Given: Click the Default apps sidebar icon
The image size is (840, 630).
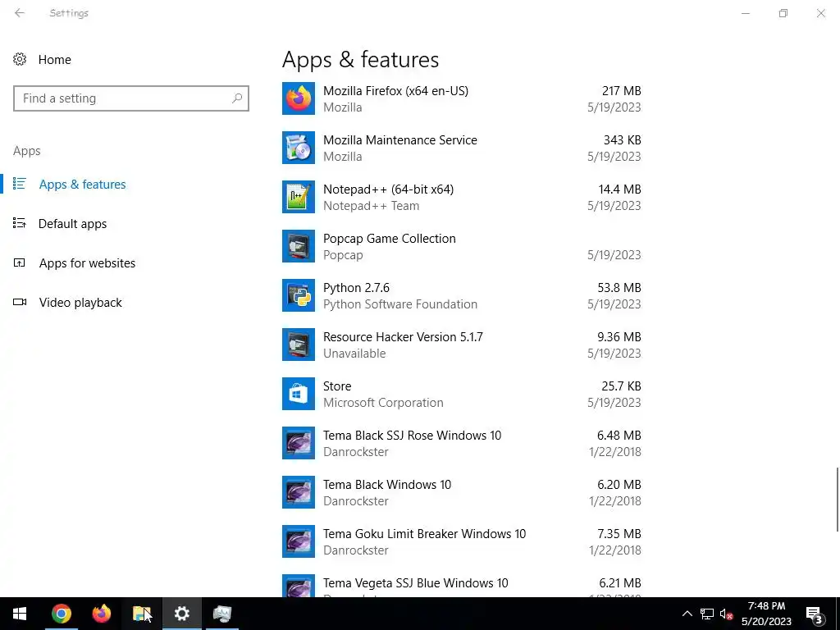Looking at the screenshot, I should point(20,223).
